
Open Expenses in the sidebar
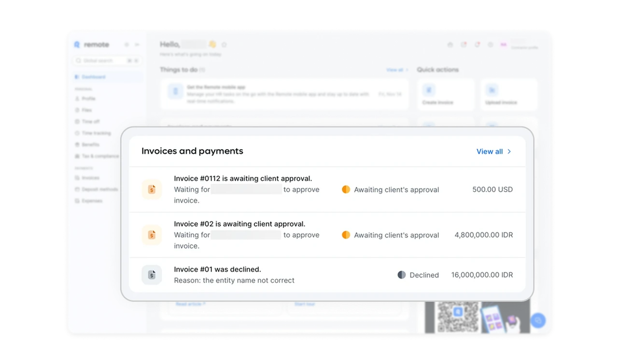(88, 201)
